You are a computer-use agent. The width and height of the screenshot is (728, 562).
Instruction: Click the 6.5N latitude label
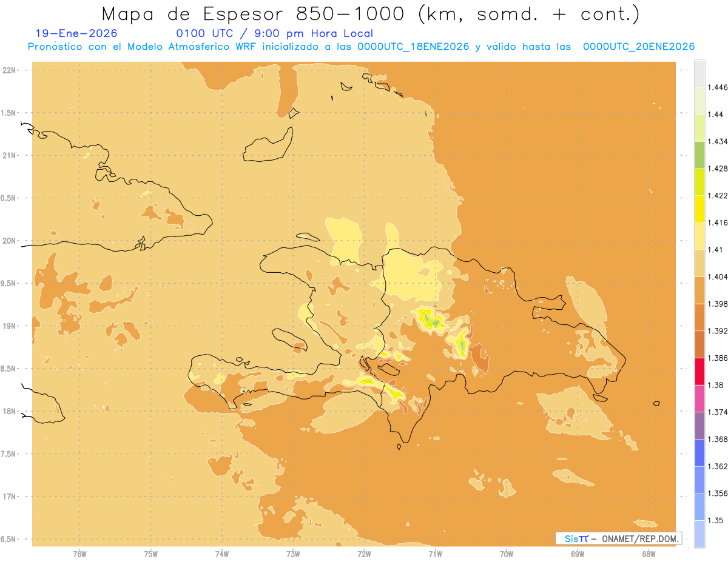click(x=9, y=540)
